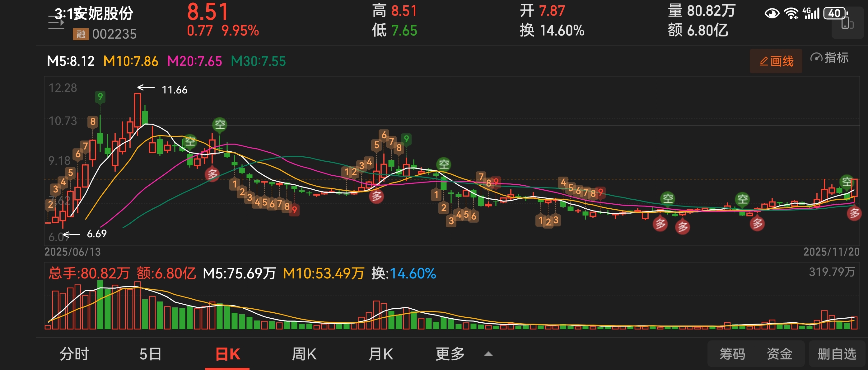
Task: Tap the rightmost red 多 signal marker
Action: pyautogui.click(x=854, y=213)
